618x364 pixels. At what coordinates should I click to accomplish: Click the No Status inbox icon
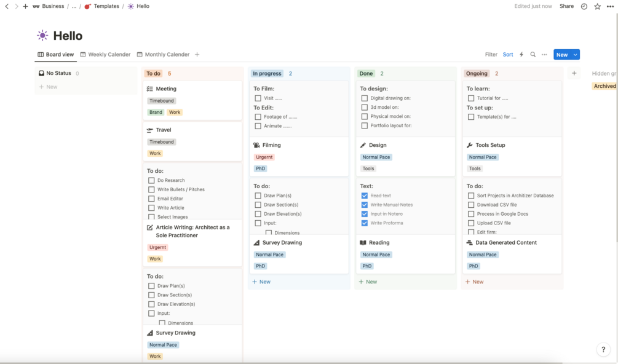click(x=41, y=73)
